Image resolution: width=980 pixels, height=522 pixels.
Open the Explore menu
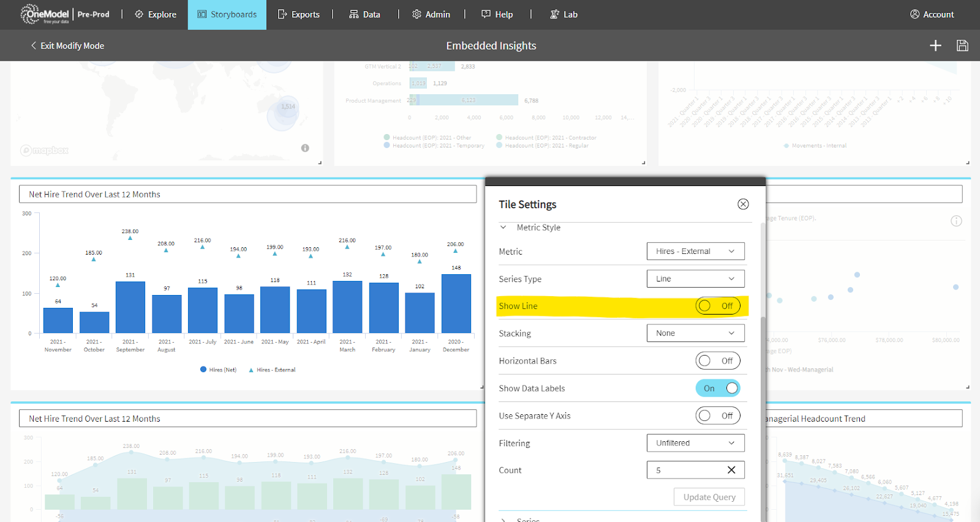coord(156,15)
